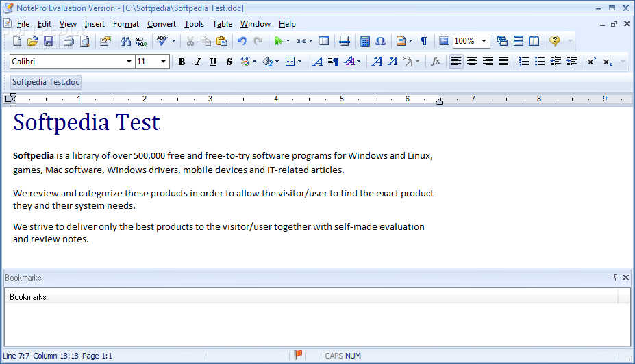Screen dimensions: 635x364
Task: Open Print Preview magnifier icon
Action: click(x=85, y=41)
